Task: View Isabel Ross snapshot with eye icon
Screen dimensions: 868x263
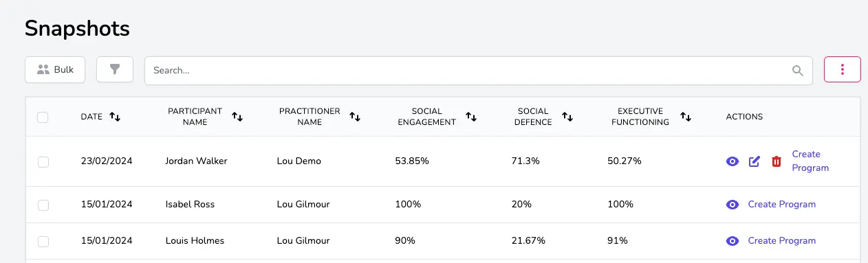Action: [x=733, y=205]
